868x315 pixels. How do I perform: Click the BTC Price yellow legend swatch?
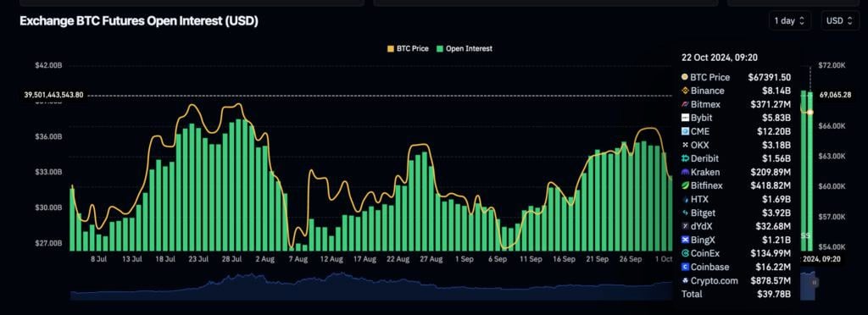coord(390,48)
